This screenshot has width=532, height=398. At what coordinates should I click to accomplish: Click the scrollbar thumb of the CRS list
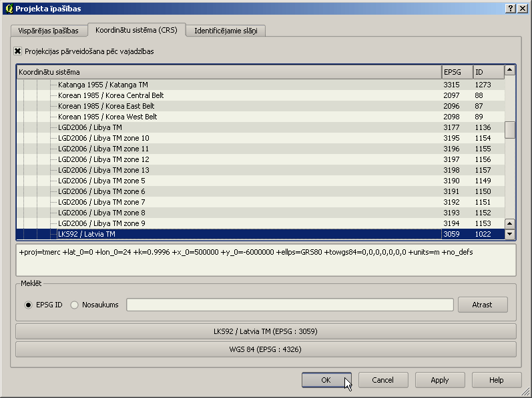[510, 130]
